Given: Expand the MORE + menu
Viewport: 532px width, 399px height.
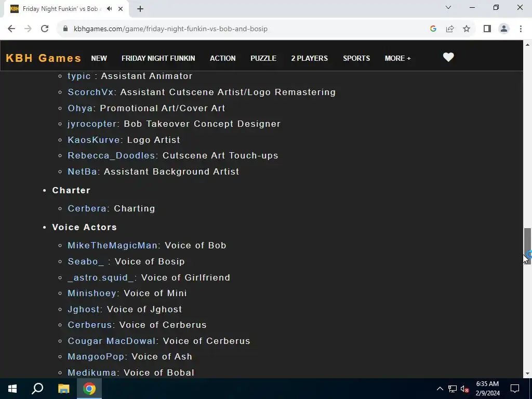Looking at the screenshot, I should click(x=397, y=58).
